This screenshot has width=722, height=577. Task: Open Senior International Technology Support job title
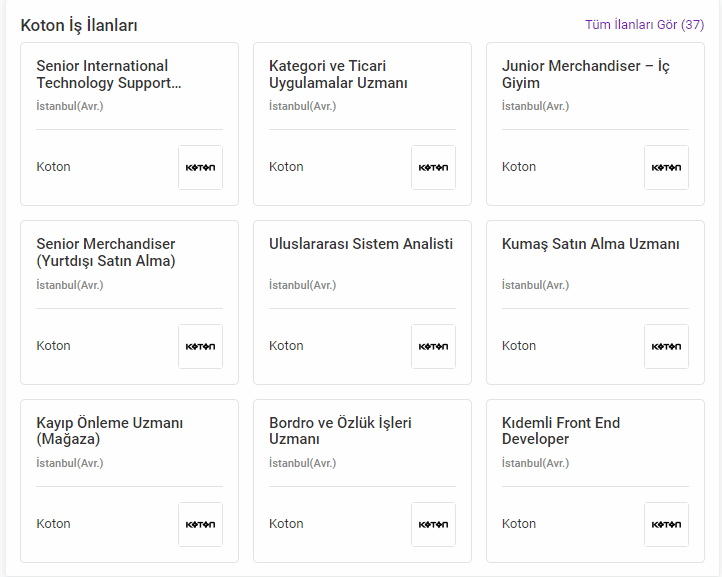click(x=108, y=74)
